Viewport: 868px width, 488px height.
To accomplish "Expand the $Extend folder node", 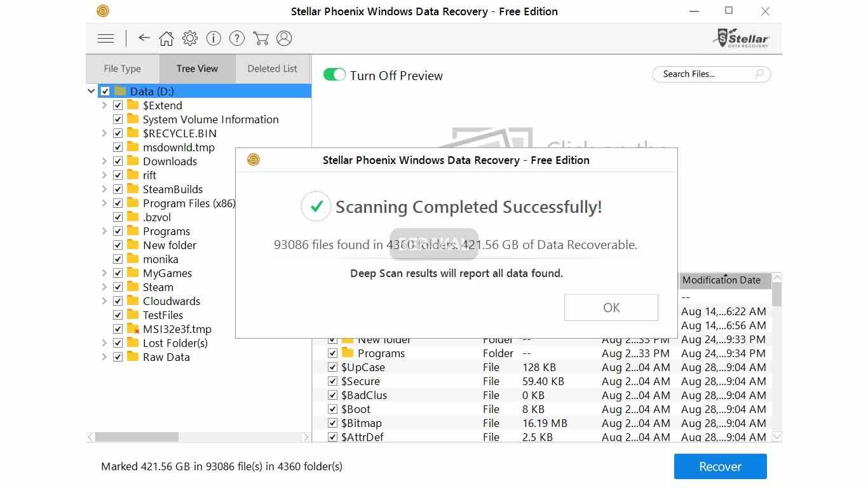I will point(104,105).
